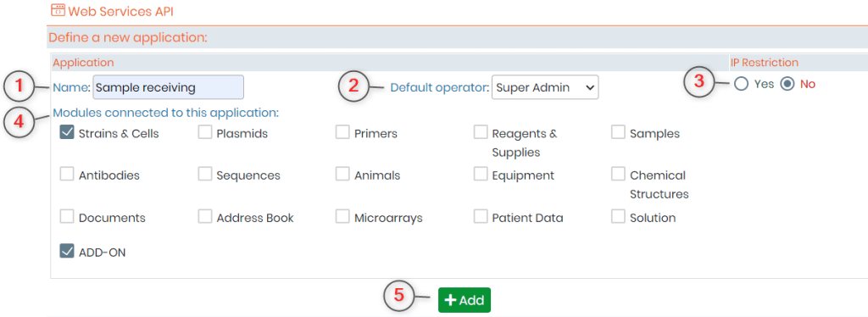Viewport: 868px width, 317px height.
Task: Check the Address Book module
Action: pyautogui.click(x=205, y=216)
